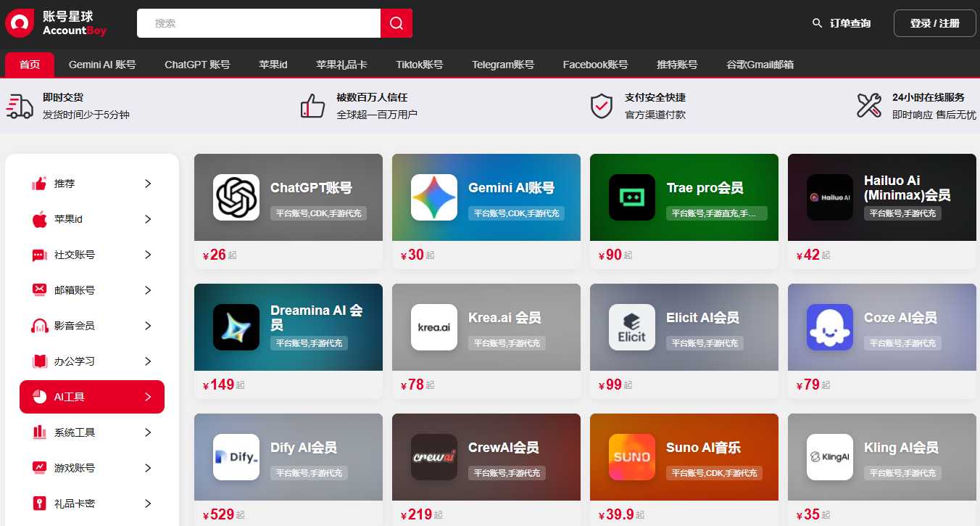The width and height of the screenshot is (980, 526).
Task: Open the Telegram账号 tab
Action: tap(503, 64)
